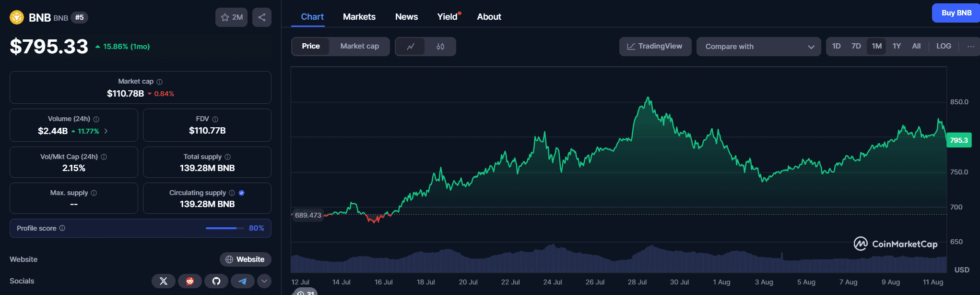Switch to the Markets tab
The width and height of the screenshot is (980, 295).
click(x=359, y=17)
